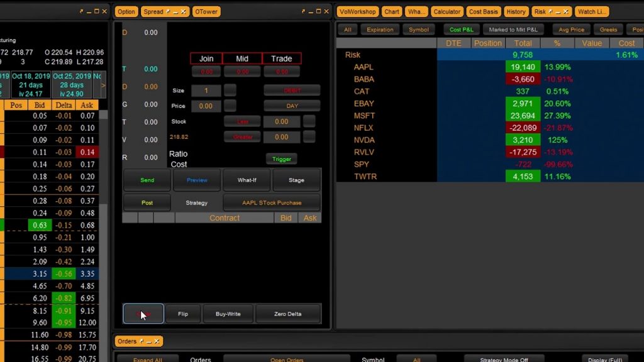Open the Display (Full) dropdown
This screenshot has height=362, width=644.
pyautogui.click(x=605, y=359)
